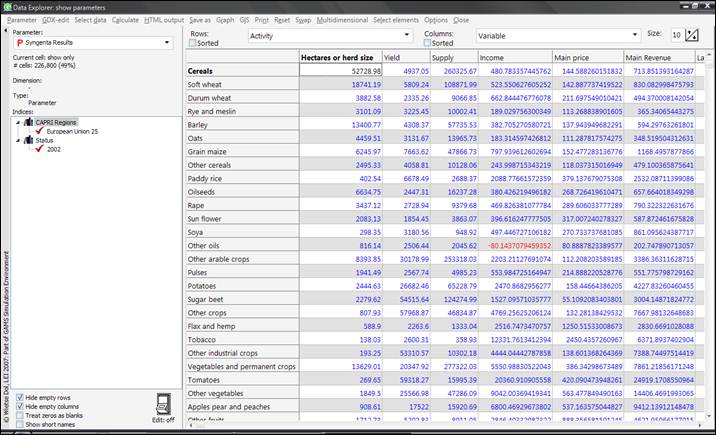The height and width of the screenshot is (435, 716).
Task: Click the Yield column header
Action: tap(404, 57)
